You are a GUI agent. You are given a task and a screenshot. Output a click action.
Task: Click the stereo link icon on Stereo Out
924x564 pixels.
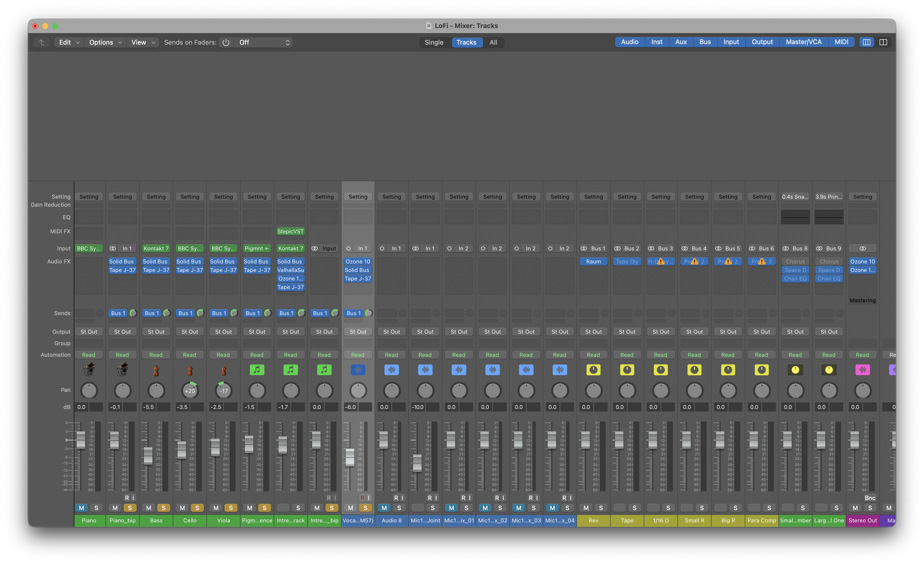(x=863, y=249)
